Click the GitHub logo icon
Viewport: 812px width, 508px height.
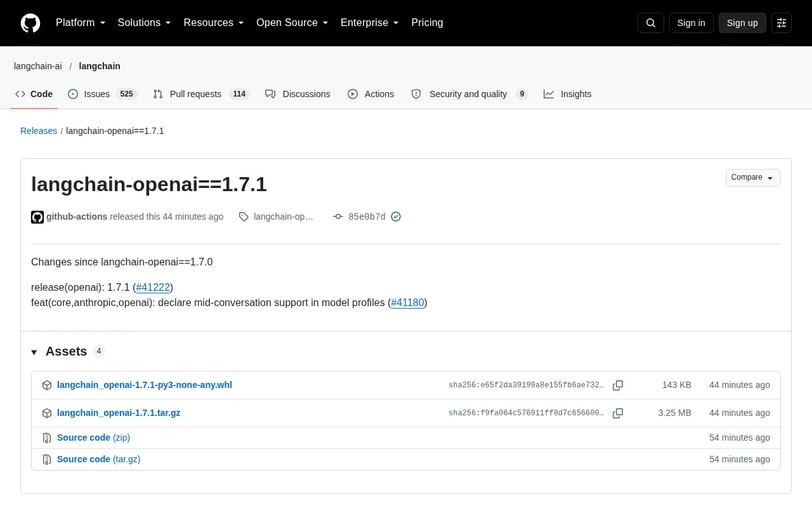click(x=30, y=23)
